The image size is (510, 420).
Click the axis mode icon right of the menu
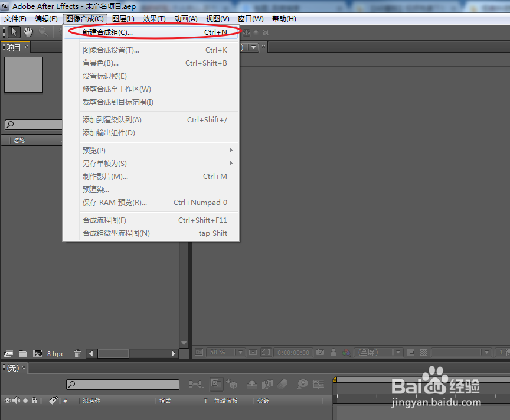tap(247, 32)
